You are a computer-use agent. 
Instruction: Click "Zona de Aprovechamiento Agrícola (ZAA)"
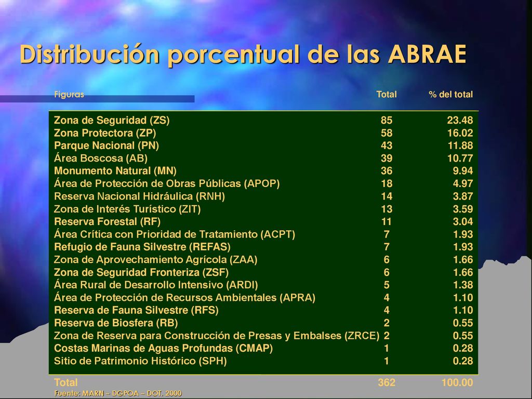pyautogui.click(x=156, y=260)
